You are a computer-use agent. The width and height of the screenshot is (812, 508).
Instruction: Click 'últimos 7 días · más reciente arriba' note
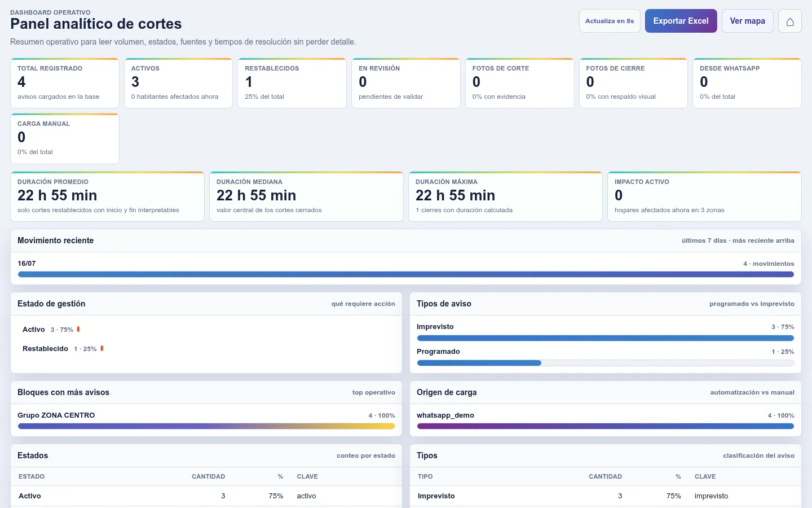[x=738, y=240]
